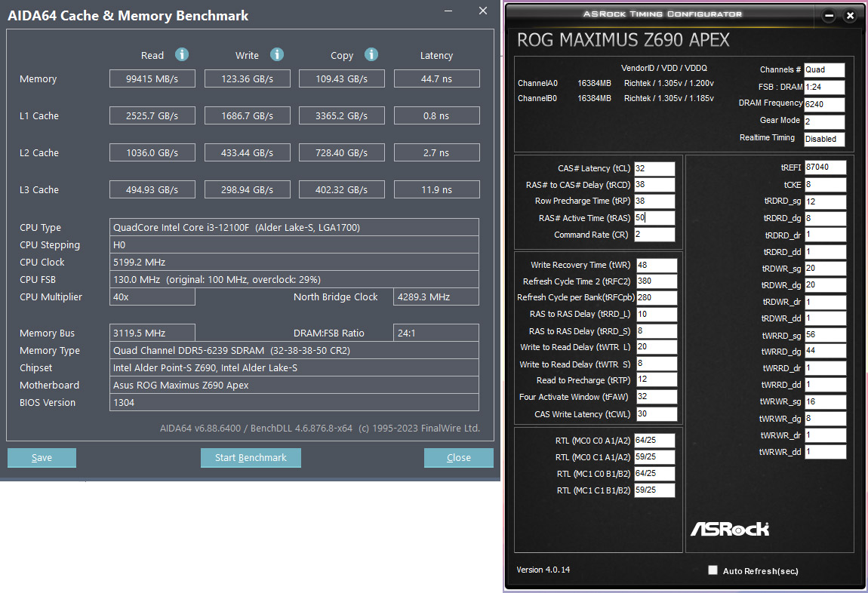Click the Command Rate (CR) field
Viewport: 868px width, 593px height.
coord(654,235)
